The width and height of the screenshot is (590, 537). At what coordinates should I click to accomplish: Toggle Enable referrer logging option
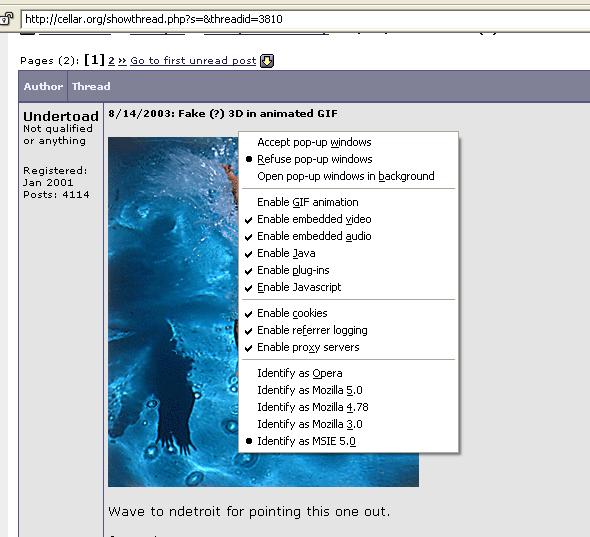(x=348, y=330)
